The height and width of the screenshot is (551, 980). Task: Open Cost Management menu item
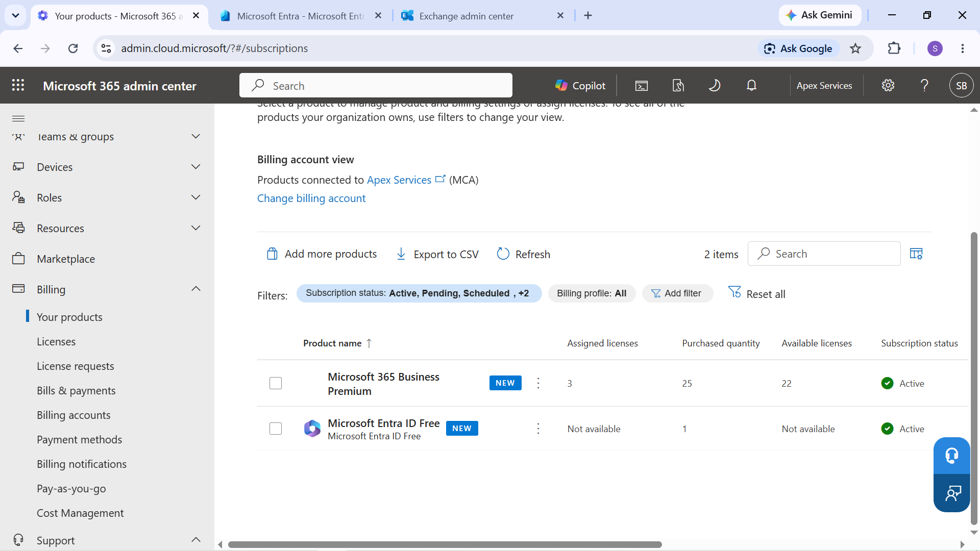click(80, 513)
